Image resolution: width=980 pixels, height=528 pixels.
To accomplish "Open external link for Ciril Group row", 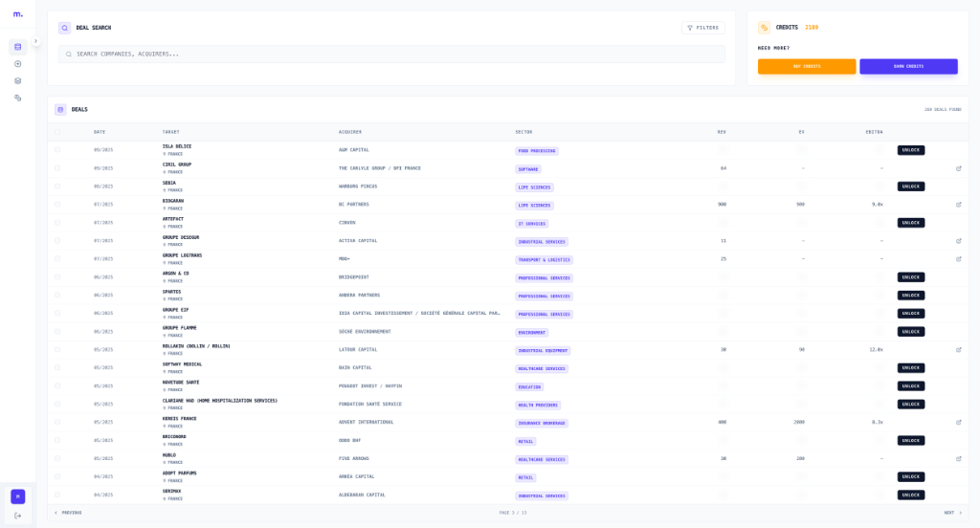I will pos(959,168).
